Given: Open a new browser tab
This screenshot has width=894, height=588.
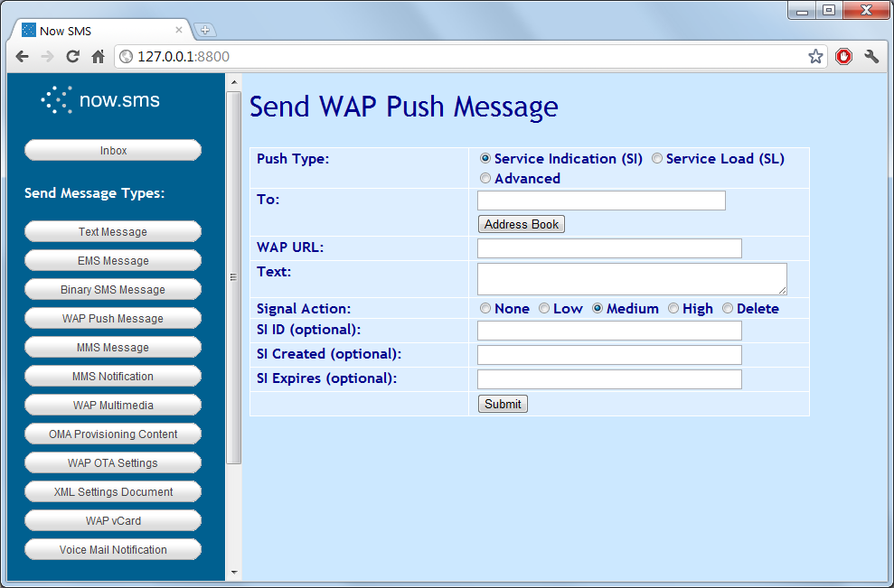Looking at the screenshot, I should 205,28.
